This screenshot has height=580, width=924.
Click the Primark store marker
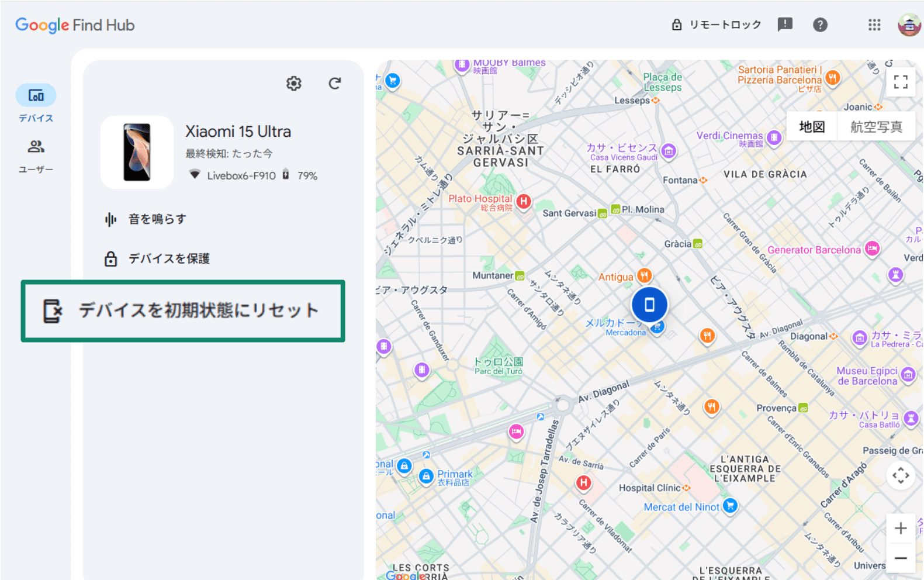426,477
